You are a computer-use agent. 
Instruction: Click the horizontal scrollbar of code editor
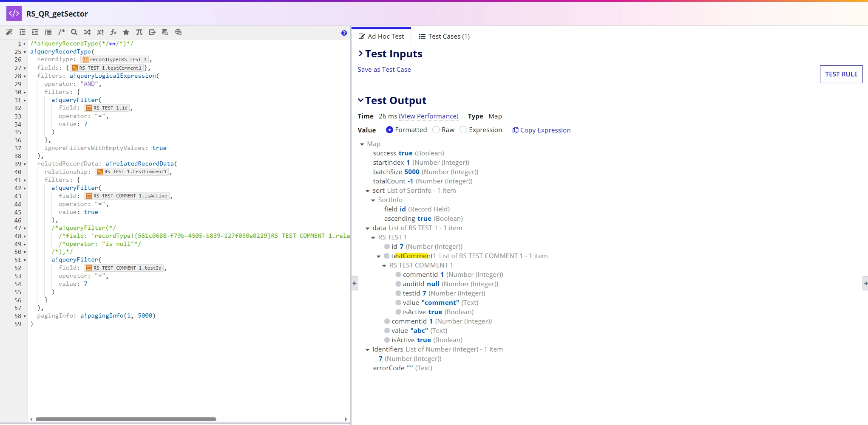(126, 419)
